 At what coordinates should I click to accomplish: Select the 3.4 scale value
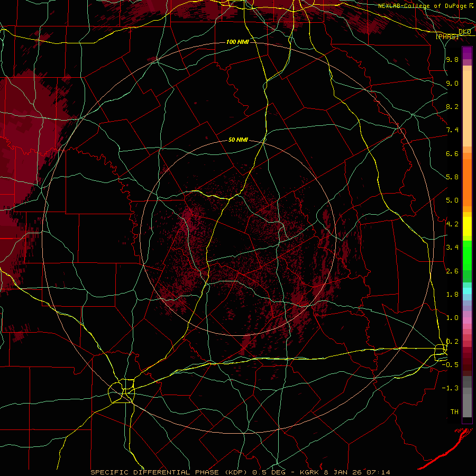click(452, 248)
